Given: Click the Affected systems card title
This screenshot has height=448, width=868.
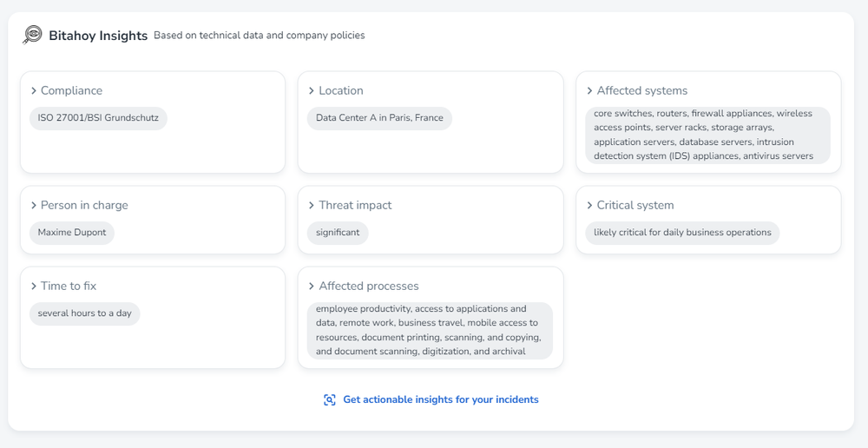Looking at the screenshot, I should pyautogui.click(x=642, y=91).
